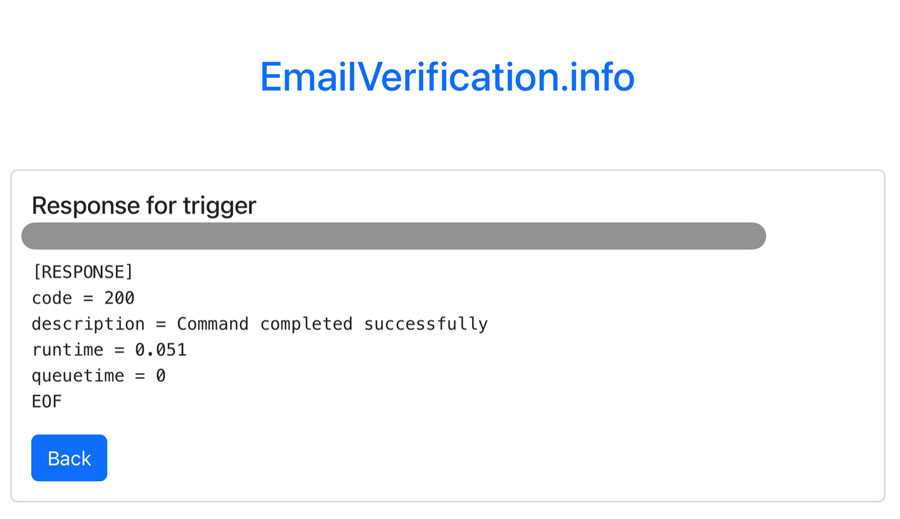Click the word "Response" in the heading

point(85,206)
